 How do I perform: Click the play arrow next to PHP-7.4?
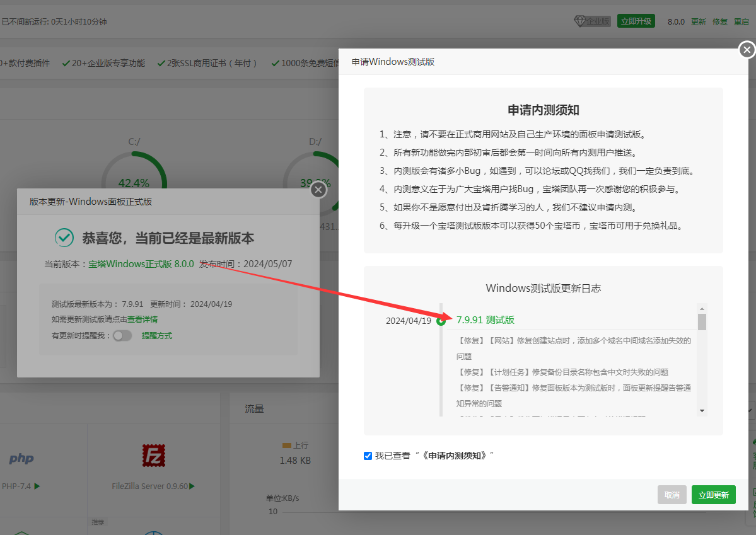tap(37, 486)
